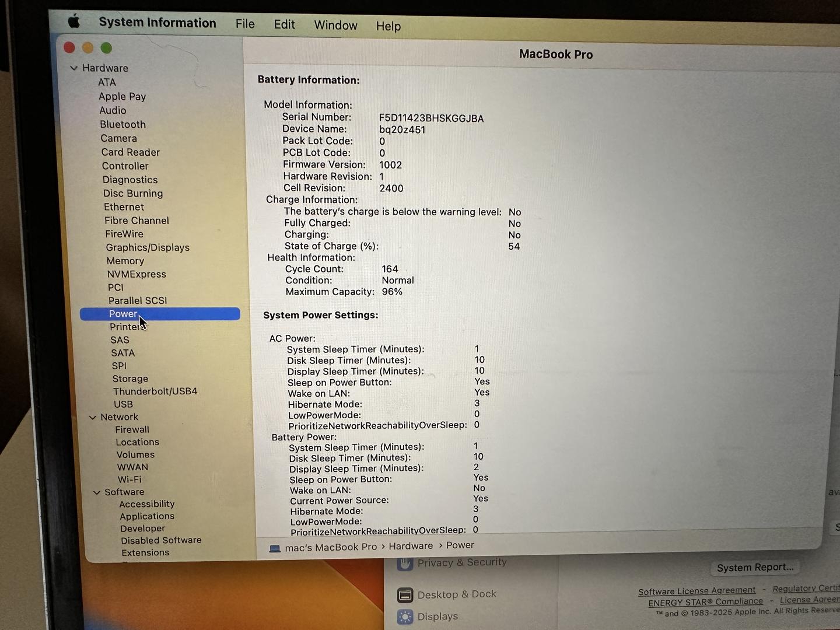Select Applications under Software
This screenshot has height=630, width=840.
tap(147, 516)
